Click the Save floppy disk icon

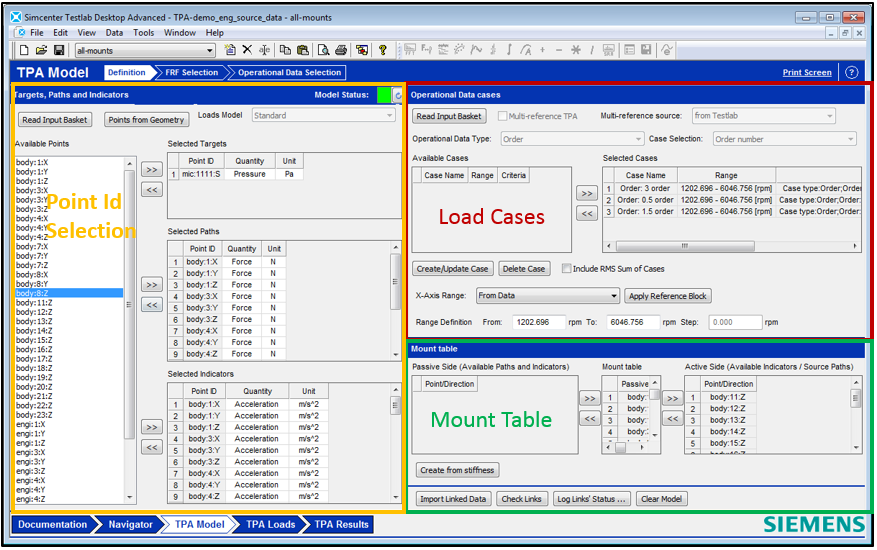pos(59,50)
